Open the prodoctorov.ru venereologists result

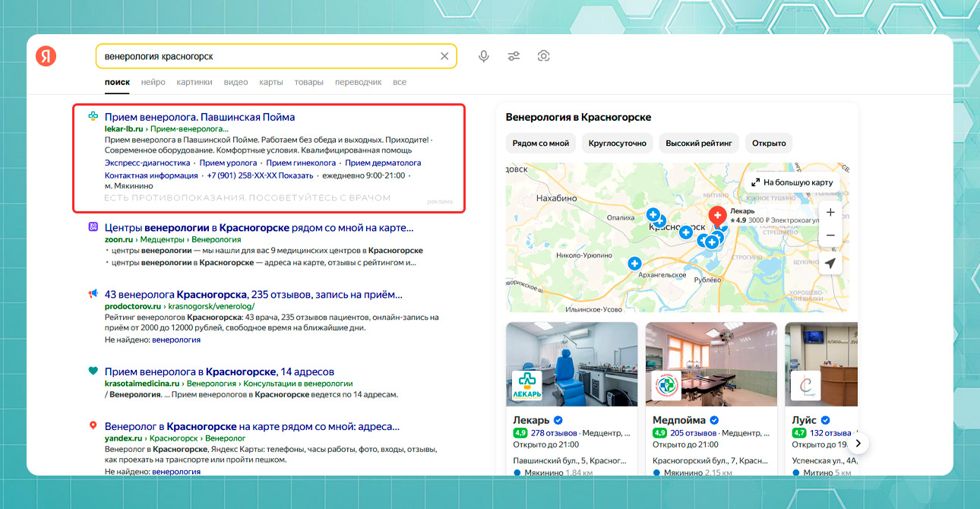tap(253, 295)
